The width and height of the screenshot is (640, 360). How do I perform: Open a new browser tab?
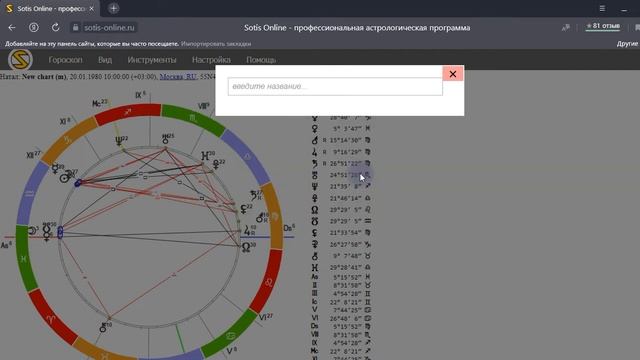click(x=113, y=8)
